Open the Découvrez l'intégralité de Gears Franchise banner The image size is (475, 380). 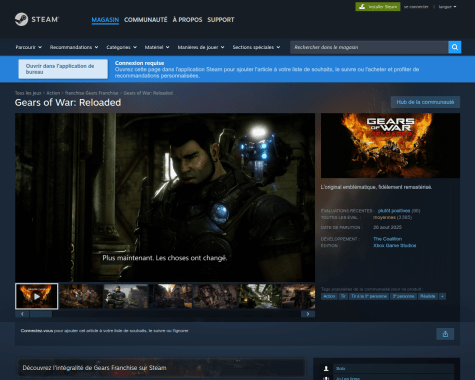tap(161, 368)
